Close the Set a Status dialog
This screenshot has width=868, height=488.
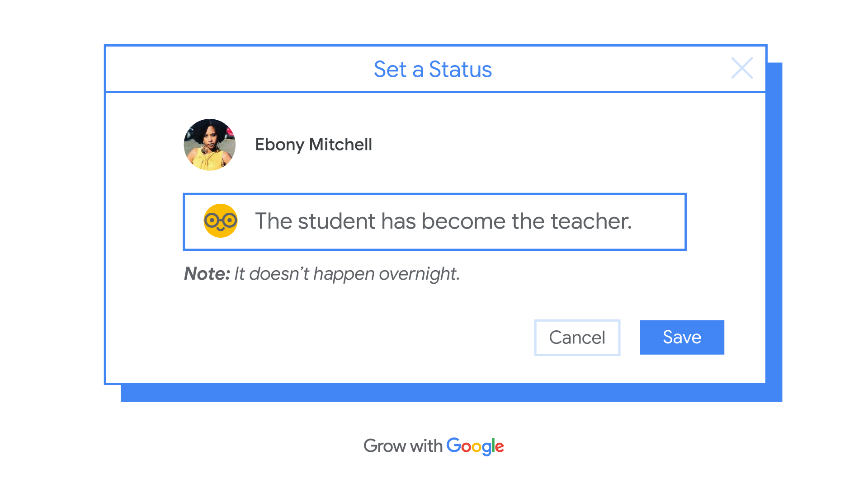pos(742,68)
